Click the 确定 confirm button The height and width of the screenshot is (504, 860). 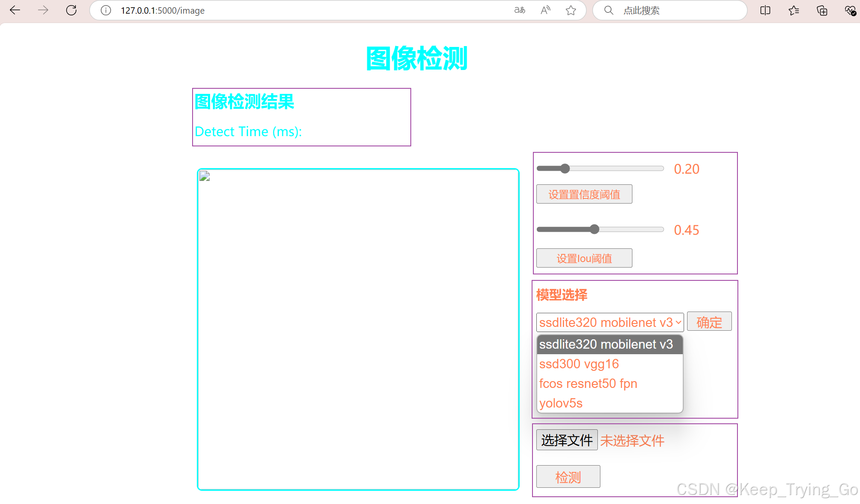pyautogui.click(x=709, y=322)
